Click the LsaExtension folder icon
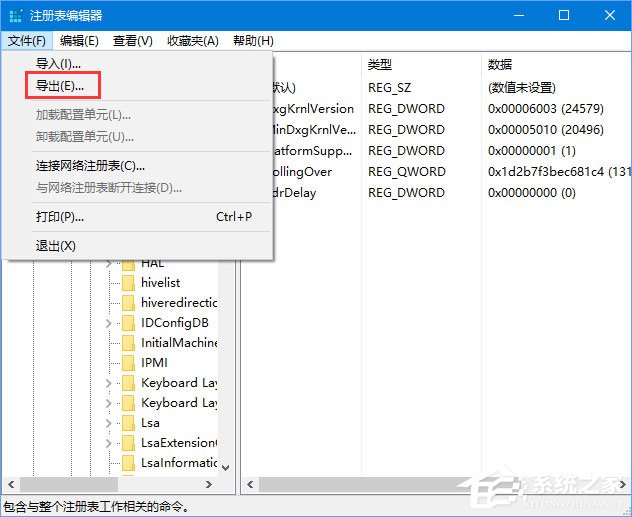Screen dimensions: 632x517 [x=129, y=443]
